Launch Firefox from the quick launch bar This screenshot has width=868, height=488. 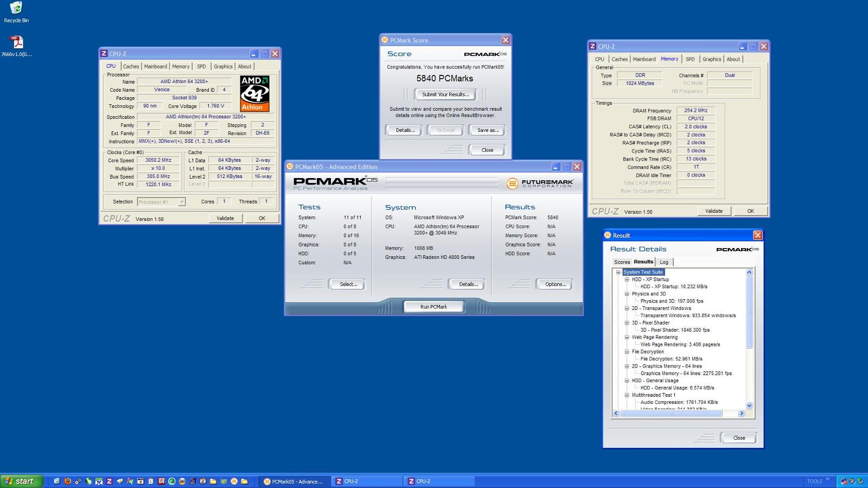[x=67, y=481]
